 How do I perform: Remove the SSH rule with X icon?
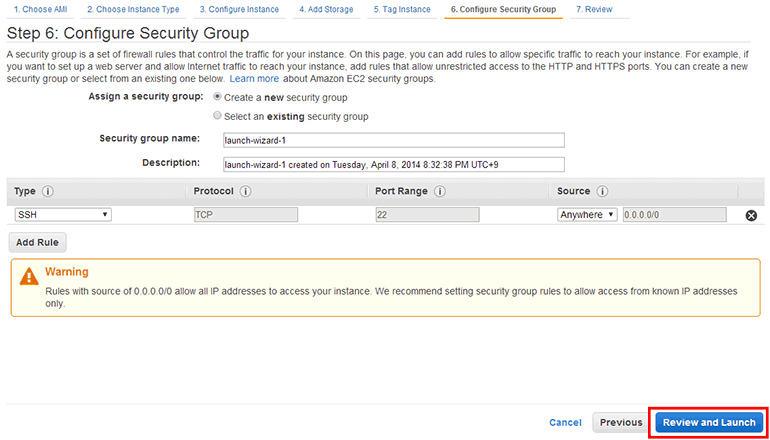[751, 215]
